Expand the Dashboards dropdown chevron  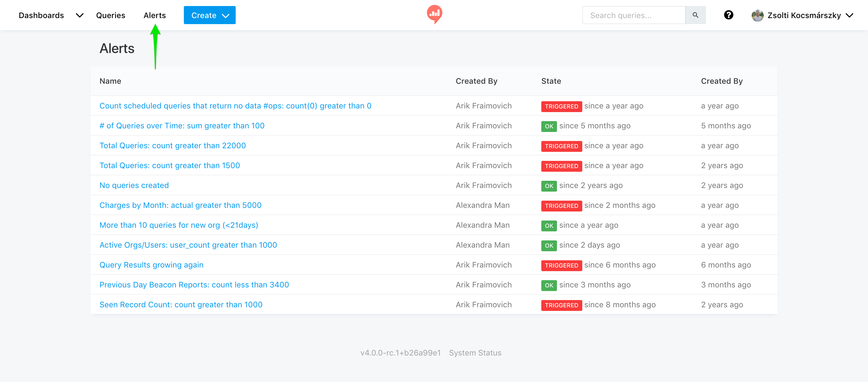pyautogui.click(x=80, y=15)
